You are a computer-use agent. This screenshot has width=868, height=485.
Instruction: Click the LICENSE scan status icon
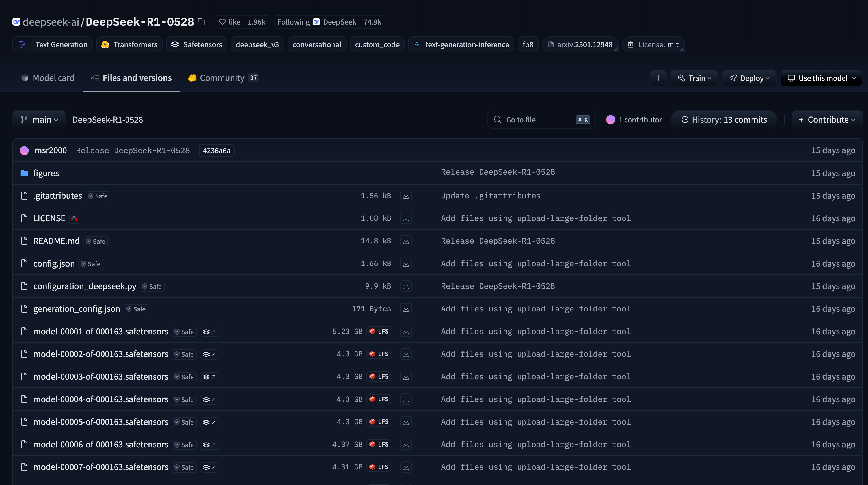[x=74, y=218]
